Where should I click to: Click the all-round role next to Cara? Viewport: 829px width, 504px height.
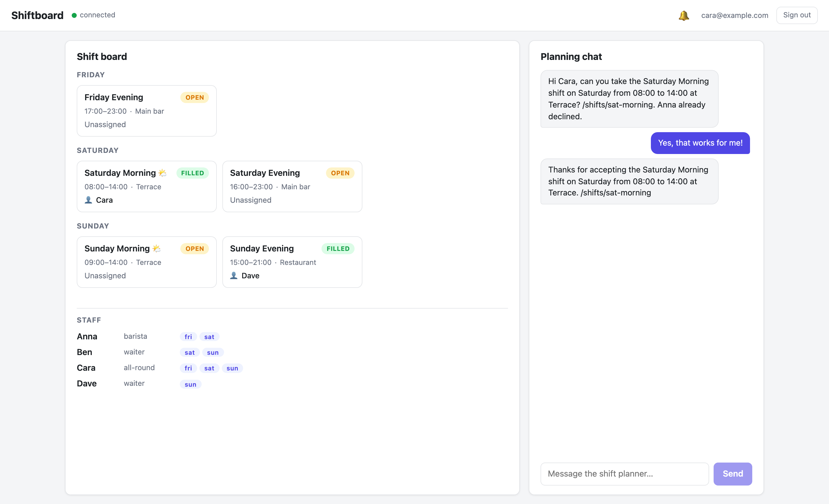point(139,367)
